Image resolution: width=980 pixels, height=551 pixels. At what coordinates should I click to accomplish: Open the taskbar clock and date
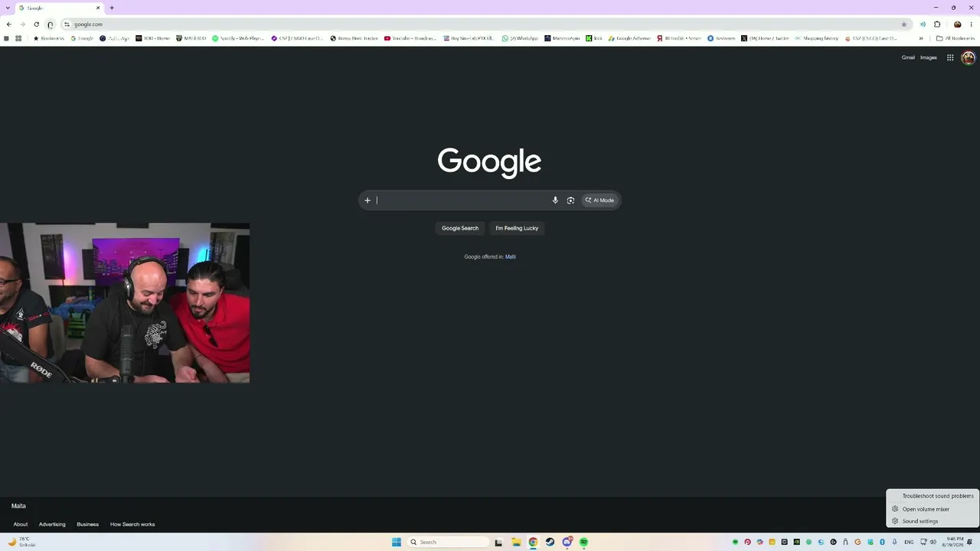(x=954, y=543)
